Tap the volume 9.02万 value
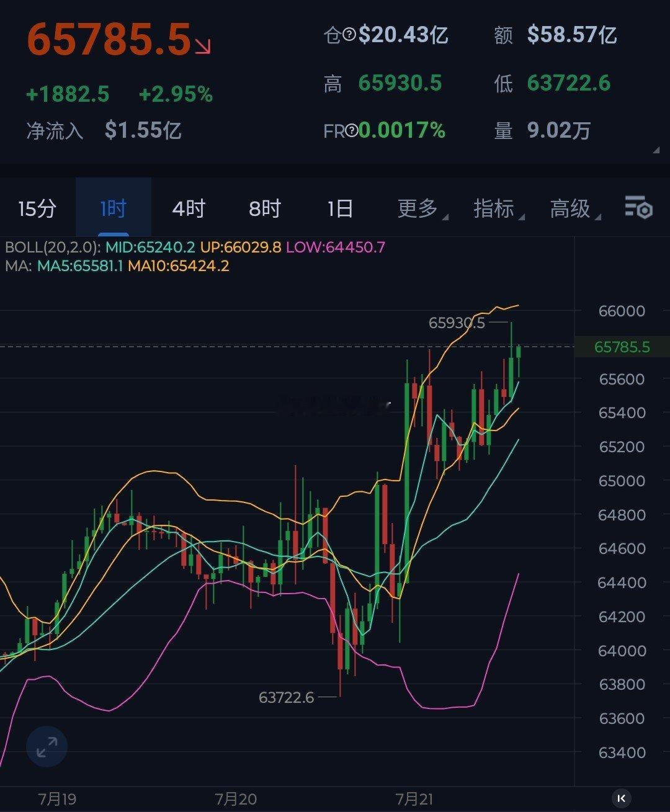The height and width of the screenshot is (812, 670). [x=559, y=130]
